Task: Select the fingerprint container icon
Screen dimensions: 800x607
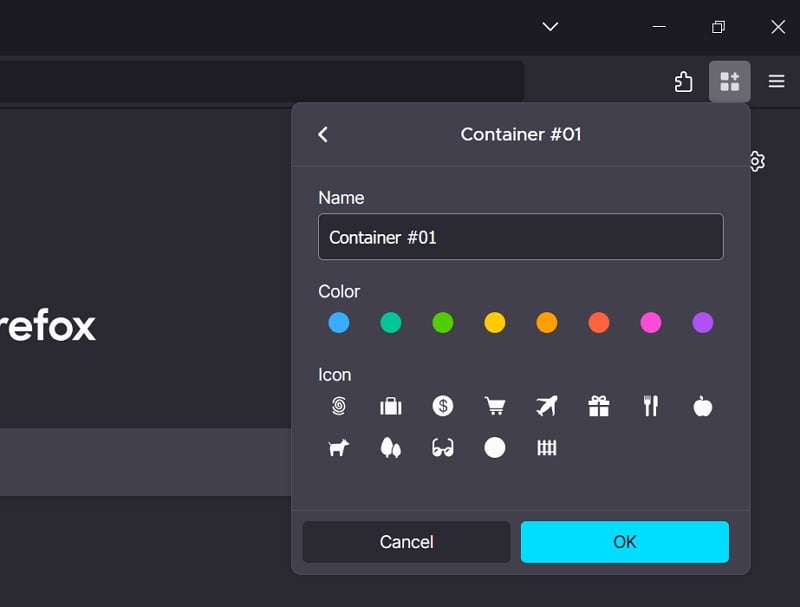Action: [x=339, y=406]
